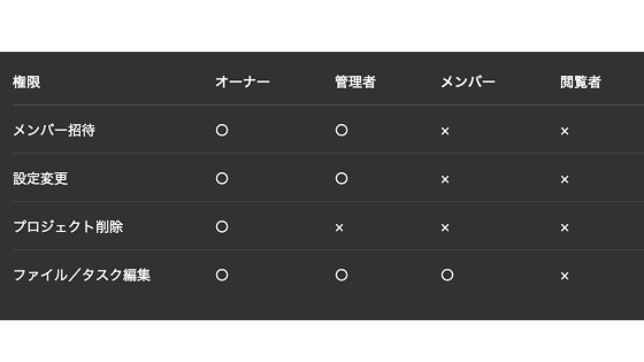
Task: Select the ファイル/タスク編集 row label
Action: click(x=82, y=276)
